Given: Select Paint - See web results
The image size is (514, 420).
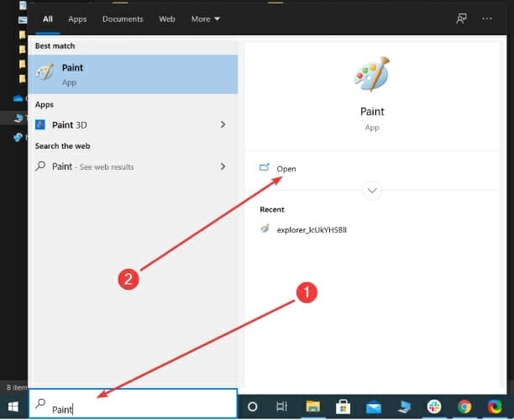Looking at the screenshot, I should point(133,166).
